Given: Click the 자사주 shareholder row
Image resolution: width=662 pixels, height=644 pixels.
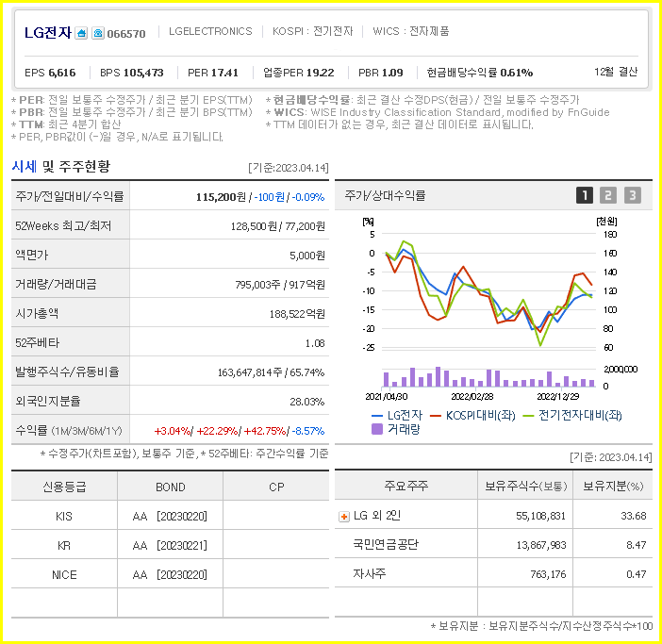Looking at the screenshot, I should tap(493, 574).
